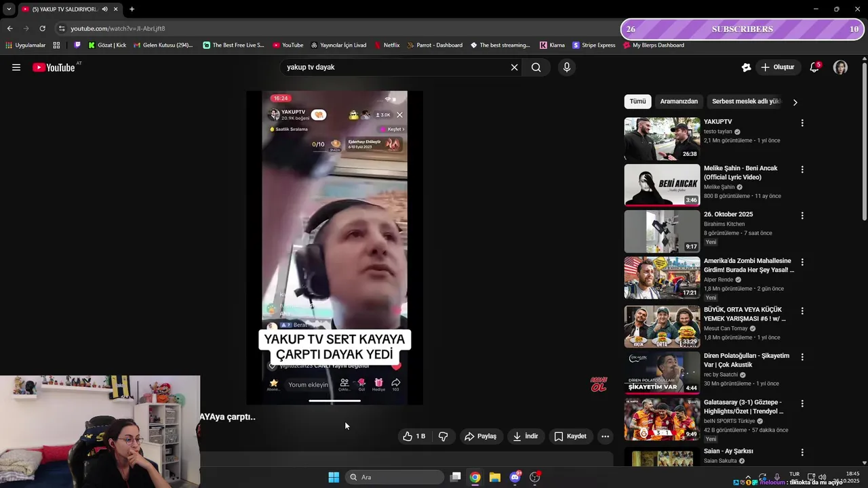Open the Gelen Kutusu Gmail bookmark
The width and height of the screenshot is (868, 488).
coord(163,45)
